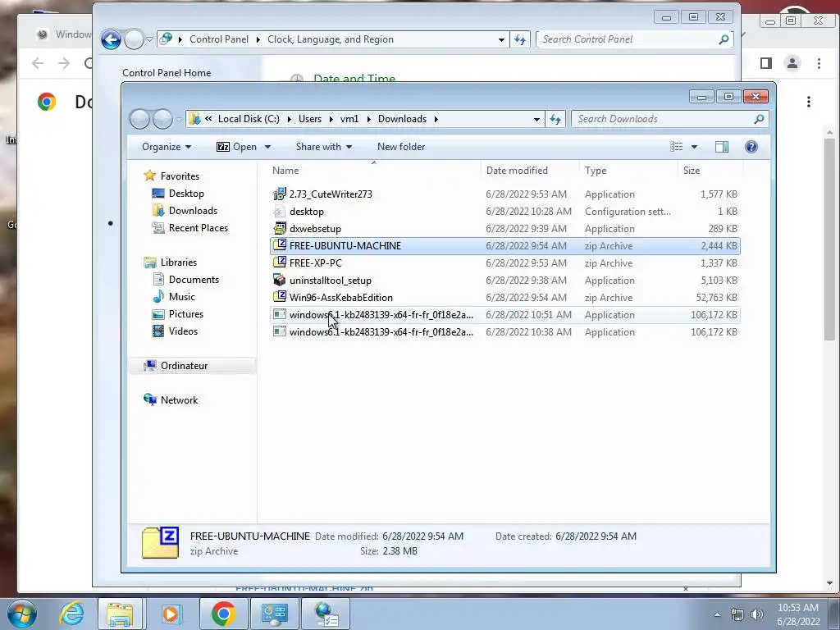Screen dimensions: 840x630
Task: Open Recent Places in the sidebar
Action: 199,228
